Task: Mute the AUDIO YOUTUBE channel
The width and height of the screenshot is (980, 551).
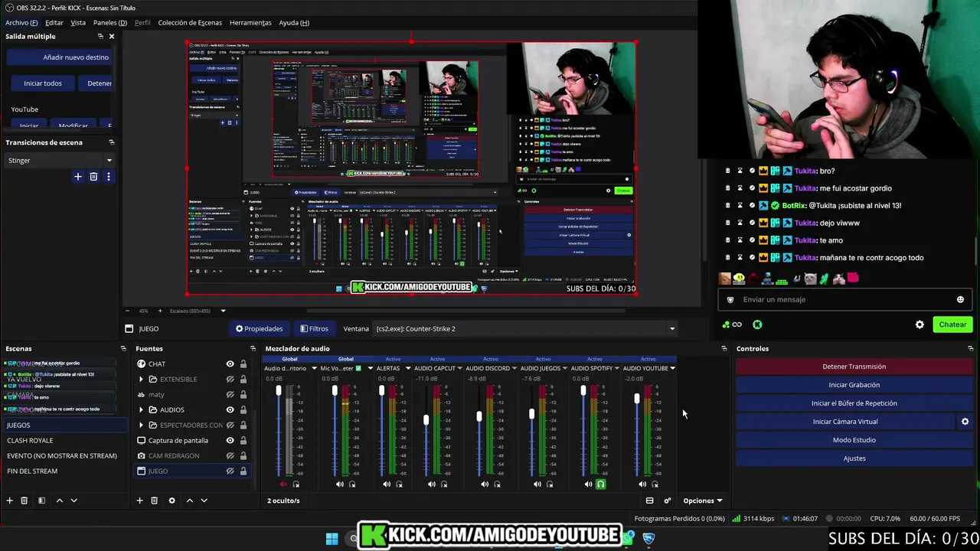Action: [642, 484]
